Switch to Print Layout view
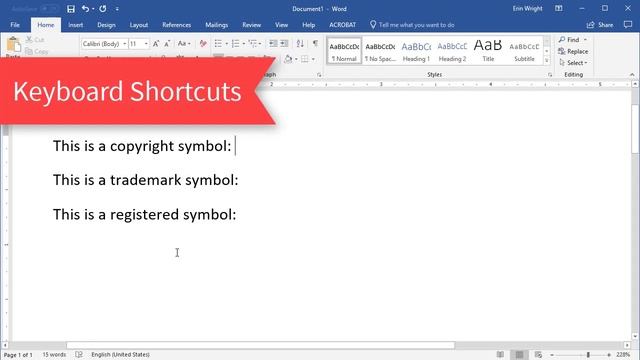The height and width of the screenshot is (360, 640). [x=519, y=355]
